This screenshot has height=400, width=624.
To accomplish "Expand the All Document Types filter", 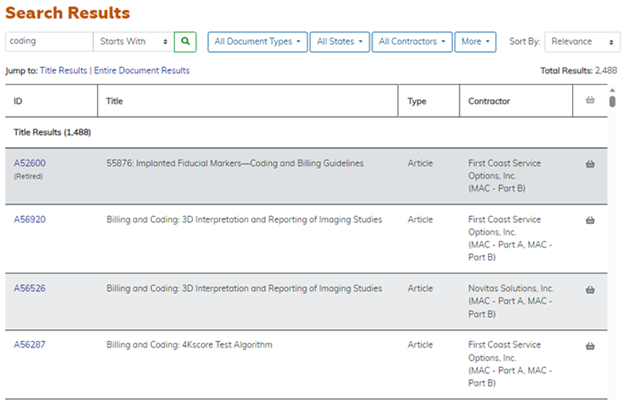I will click(256, 42).
